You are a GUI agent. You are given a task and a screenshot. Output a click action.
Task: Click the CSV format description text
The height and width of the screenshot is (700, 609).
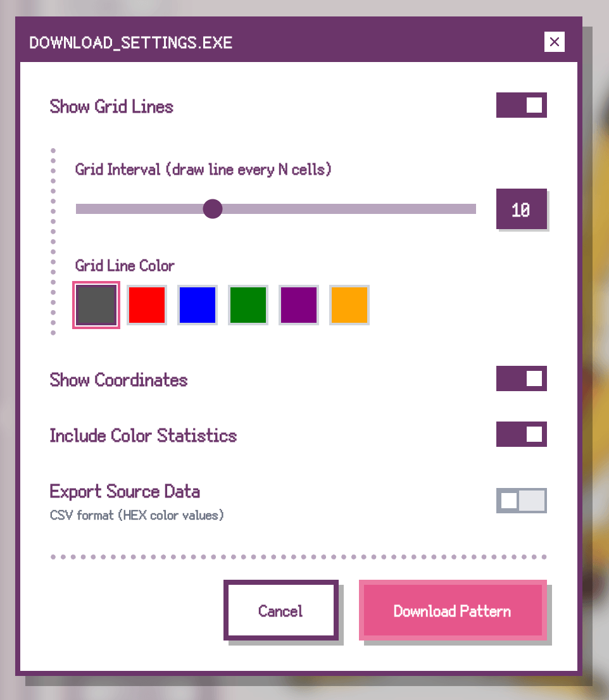(137, 515)
